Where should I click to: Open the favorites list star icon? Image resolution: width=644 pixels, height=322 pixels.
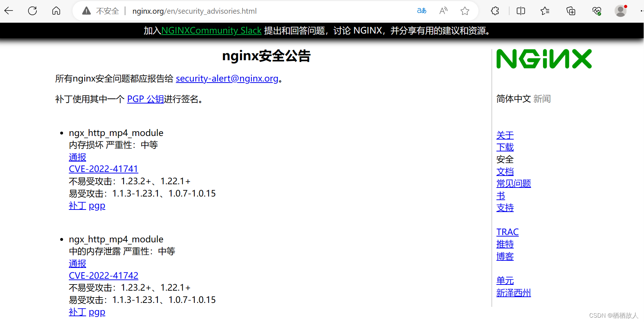[x=545, y=11]
